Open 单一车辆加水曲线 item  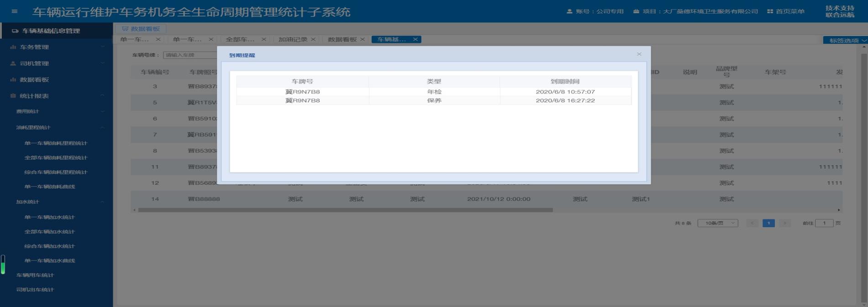pos(50,261)
